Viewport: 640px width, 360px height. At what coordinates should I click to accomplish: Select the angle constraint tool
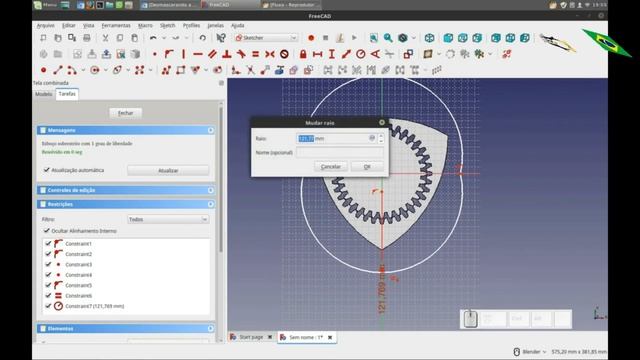click(x=375, y=54)
